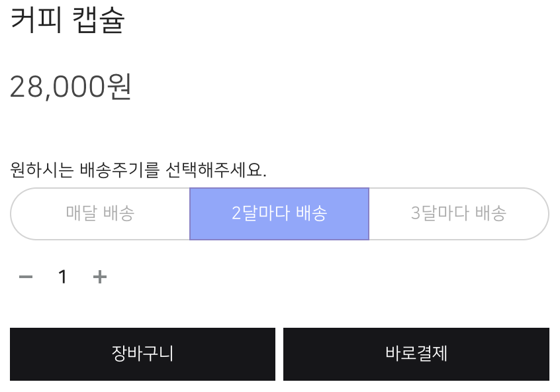Reduce the capsule quantity by one
Screen dimensions: 560x392
[26, 277]
